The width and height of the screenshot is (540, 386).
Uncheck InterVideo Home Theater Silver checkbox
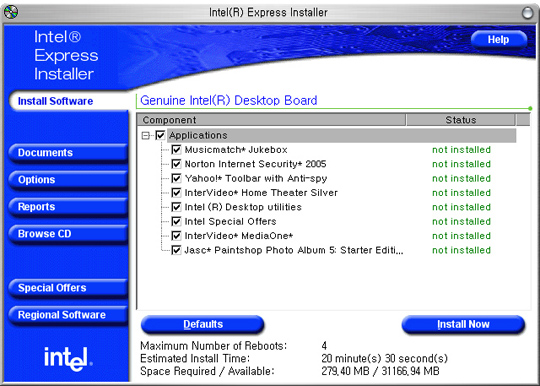tap(176, 193)
